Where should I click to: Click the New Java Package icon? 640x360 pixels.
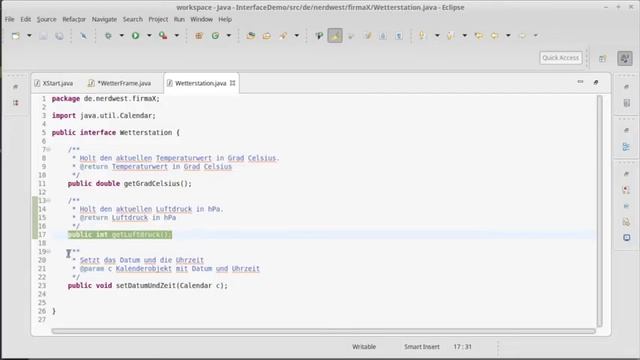[x=199, y=36]
